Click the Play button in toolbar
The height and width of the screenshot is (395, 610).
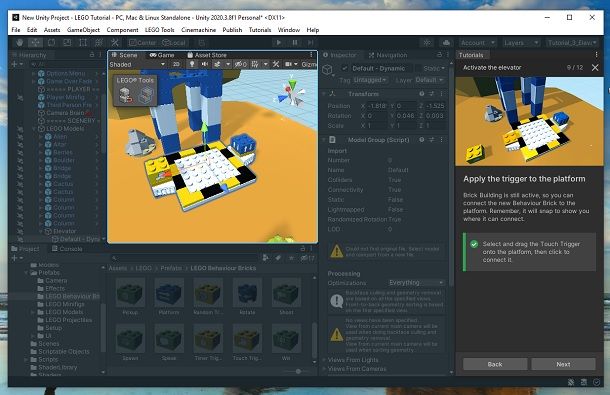click(279, 43)
